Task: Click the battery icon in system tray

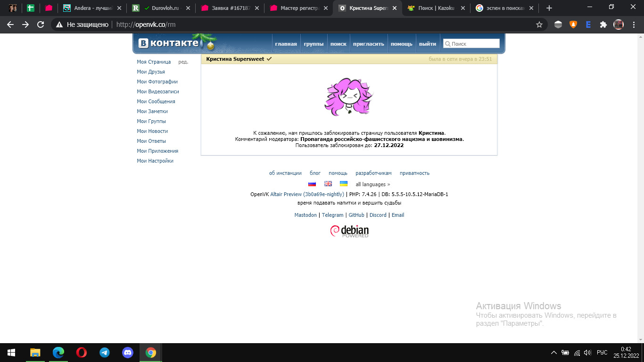Action: pyautogui.click(x=565, y=353)
